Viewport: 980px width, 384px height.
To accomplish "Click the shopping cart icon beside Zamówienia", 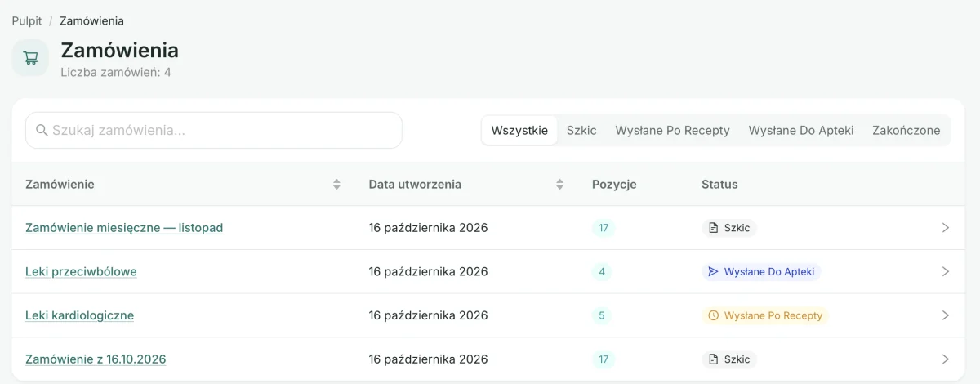I will tap(30, 58).
